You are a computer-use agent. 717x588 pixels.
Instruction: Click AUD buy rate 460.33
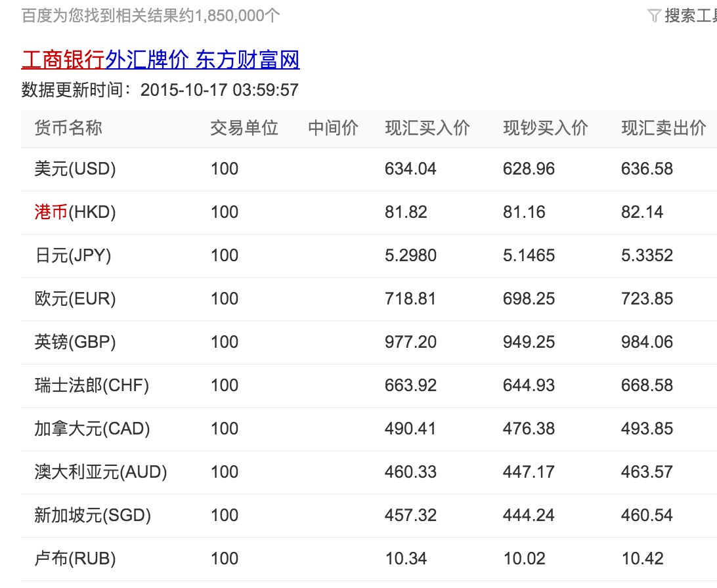(x=410, y=472)
